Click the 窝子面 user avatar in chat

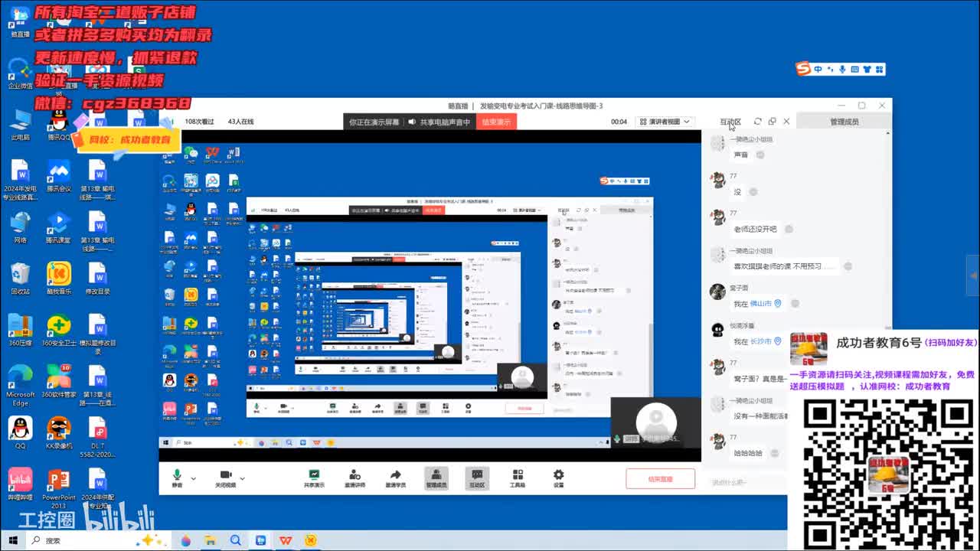[717, 292]
